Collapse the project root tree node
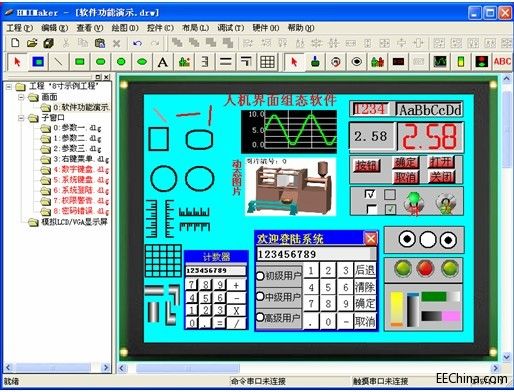The image size is (514, 392). (9, 87)
